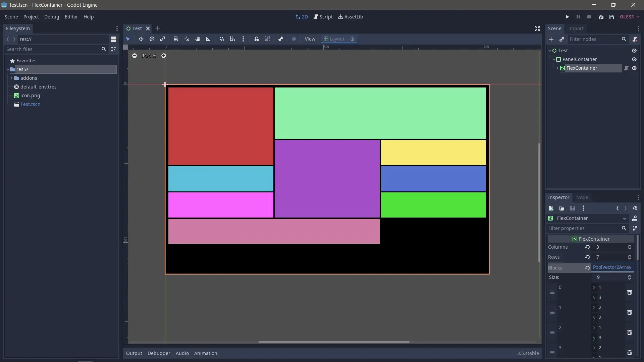The width and height of the screenshot is (644, 362).
Task: Select the Ruler Mode tool
Action: tap(208, 39)
